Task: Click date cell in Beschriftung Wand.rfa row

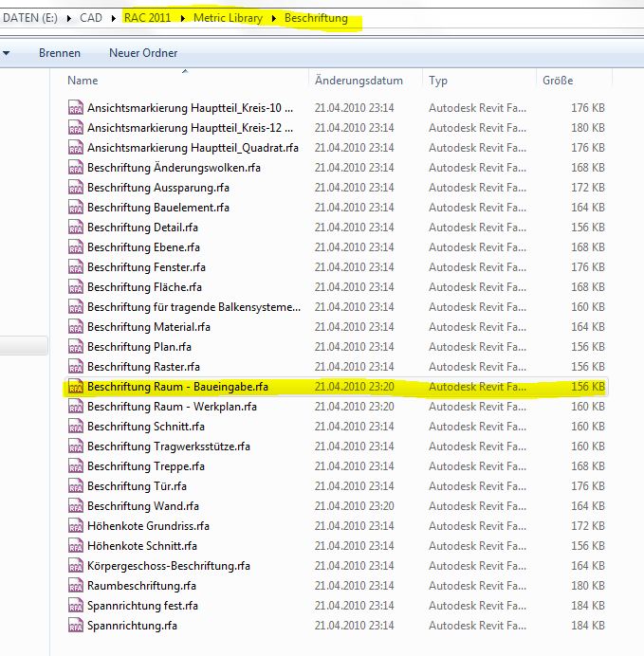Action: pos(355,506)
